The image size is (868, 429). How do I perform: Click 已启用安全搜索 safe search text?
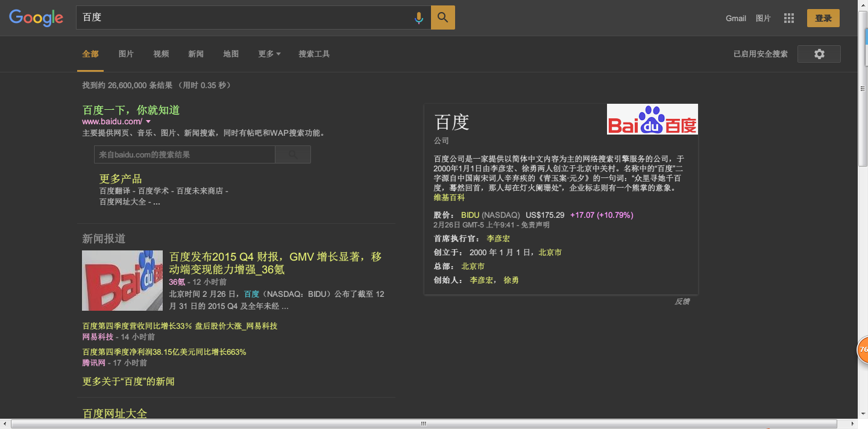(761, 54)
